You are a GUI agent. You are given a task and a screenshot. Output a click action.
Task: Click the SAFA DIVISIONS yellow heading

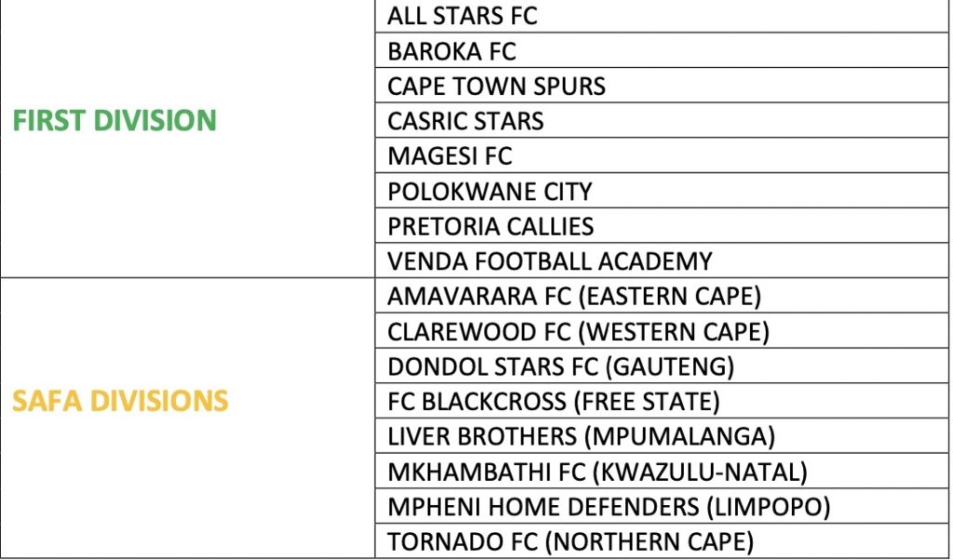tap(120, 401)
